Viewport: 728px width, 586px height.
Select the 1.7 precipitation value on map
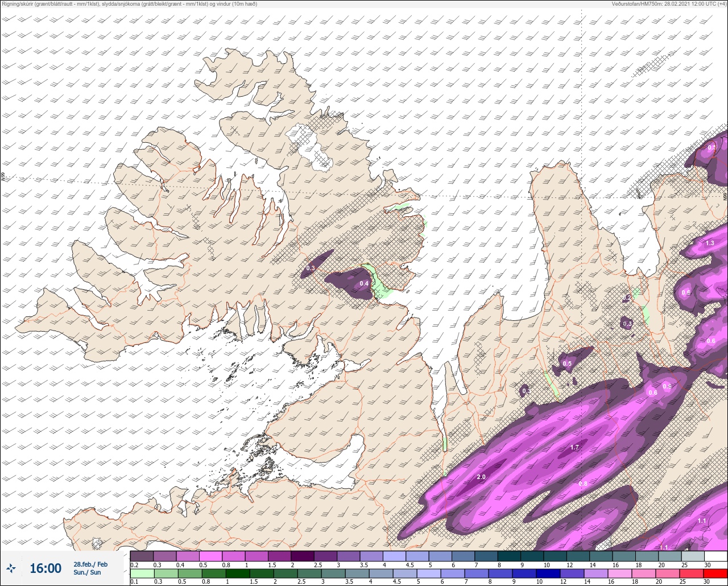(x=574, y=448)
